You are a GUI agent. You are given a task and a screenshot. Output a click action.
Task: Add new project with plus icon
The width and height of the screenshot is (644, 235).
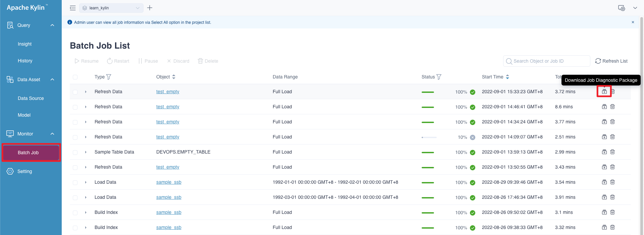pyautogui.click(x=150, y=8)
